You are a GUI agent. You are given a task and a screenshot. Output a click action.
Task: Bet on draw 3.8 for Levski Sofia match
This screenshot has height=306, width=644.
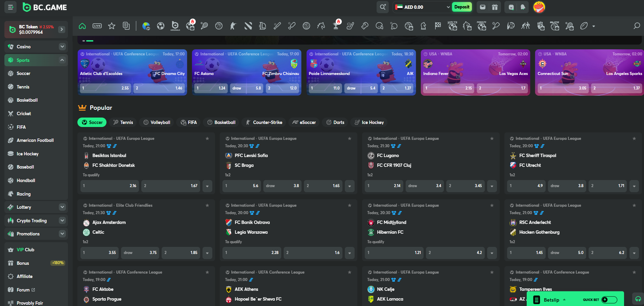coord(282,186)
